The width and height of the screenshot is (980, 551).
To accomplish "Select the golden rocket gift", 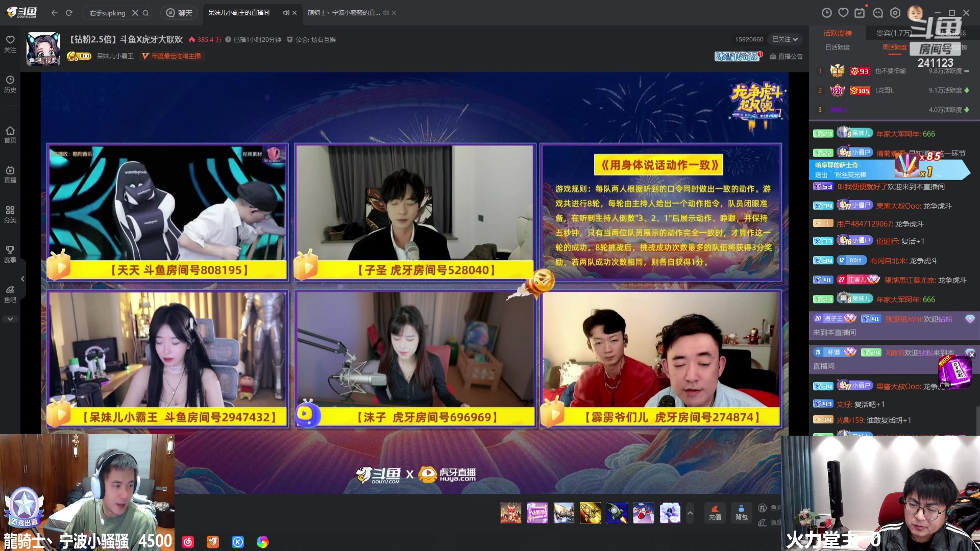I will [x=591, y=513].
